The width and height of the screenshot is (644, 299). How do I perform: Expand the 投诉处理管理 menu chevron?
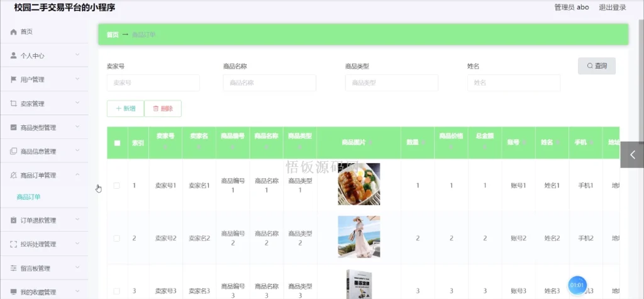pos(77,244)
